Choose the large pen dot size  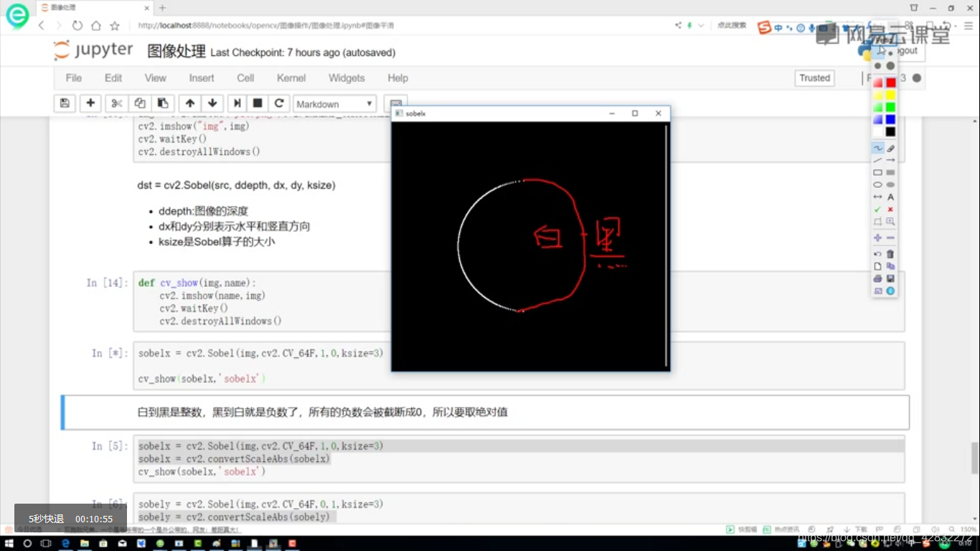click(x=890, y=66)
